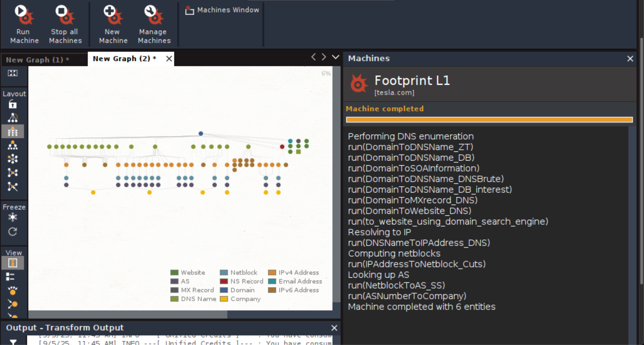Click the graph vertical scrollbar
Screen dimensions: 644x345
click(x=336, y=184)
